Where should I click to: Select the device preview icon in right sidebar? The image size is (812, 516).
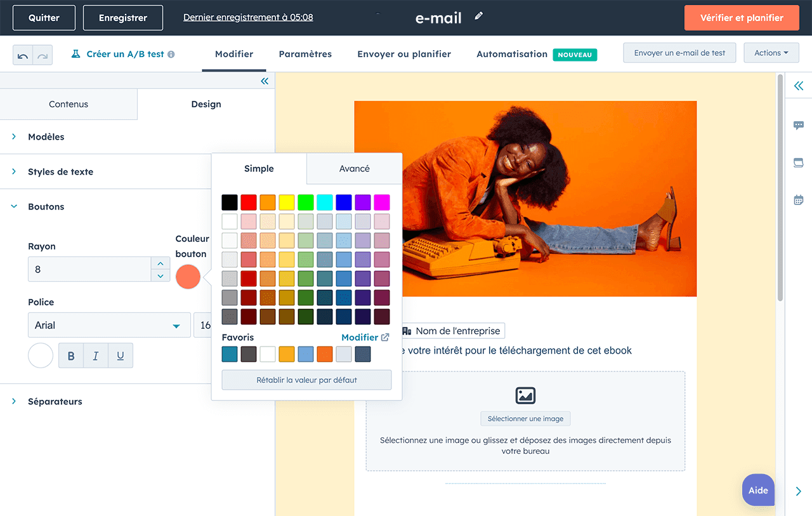coord(798,162)
